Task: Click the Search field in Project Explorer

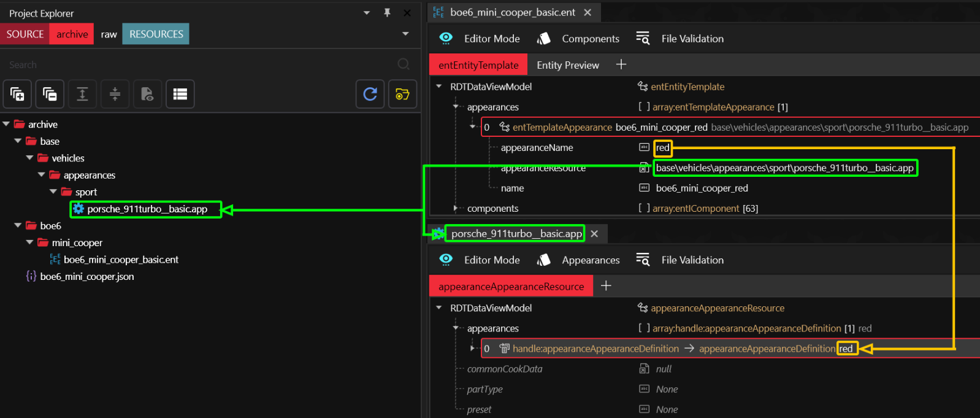Action: (x=196, y=64)
